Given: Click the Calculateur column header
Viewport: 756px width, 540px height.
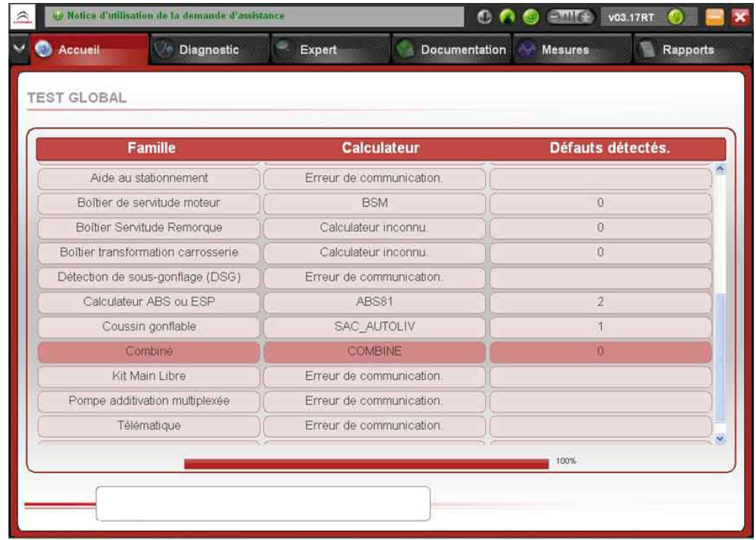Looking at the screenshot, I should (381, 148).
